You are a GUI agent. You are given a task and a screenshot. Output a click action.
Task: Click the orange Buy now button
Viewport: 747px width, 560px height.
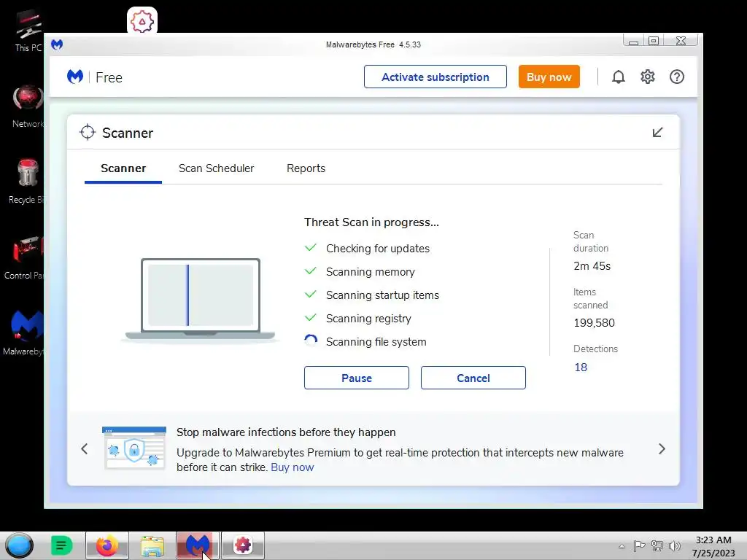(x=549, y=77)
